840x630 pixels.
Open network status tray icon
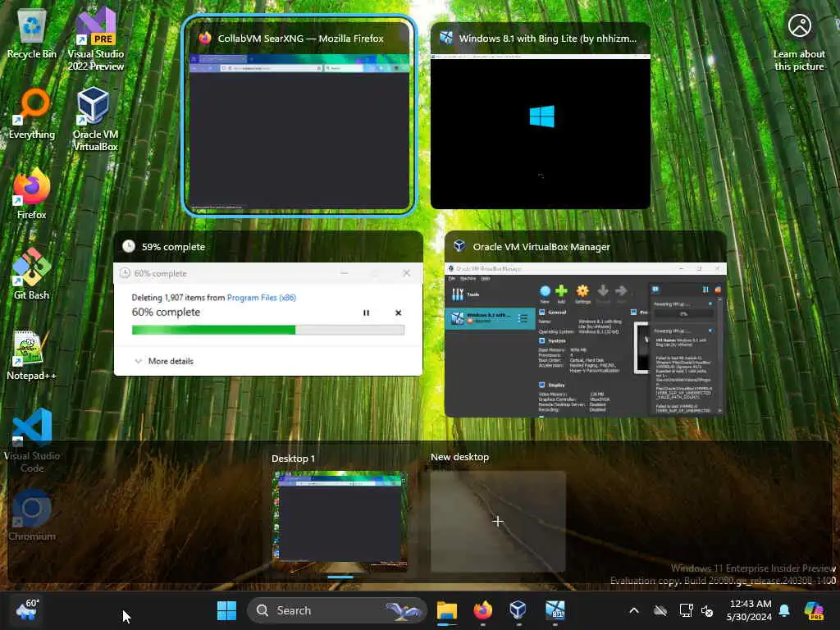(686, 610)
